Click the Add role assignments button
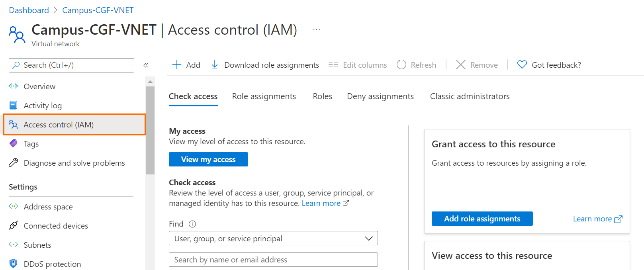 [x=482, y=219]
